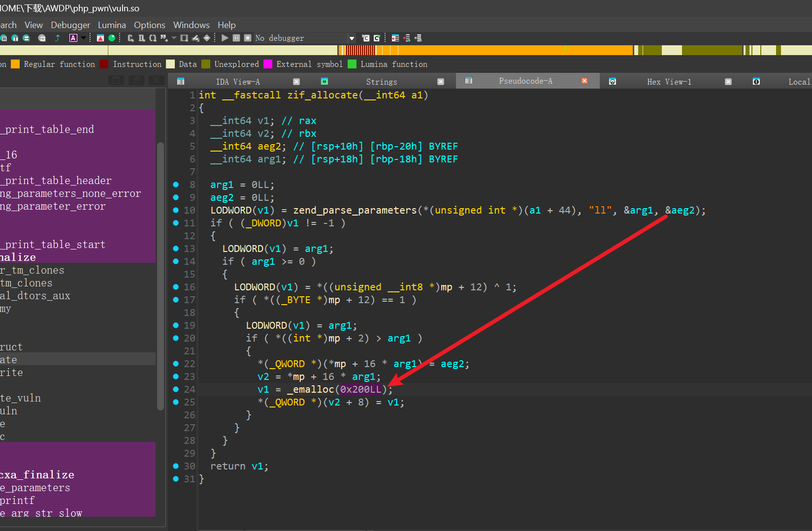Click second icon right of debugger dropdown
The width and height of the screenshot is (812, 531).
[377, 38]
